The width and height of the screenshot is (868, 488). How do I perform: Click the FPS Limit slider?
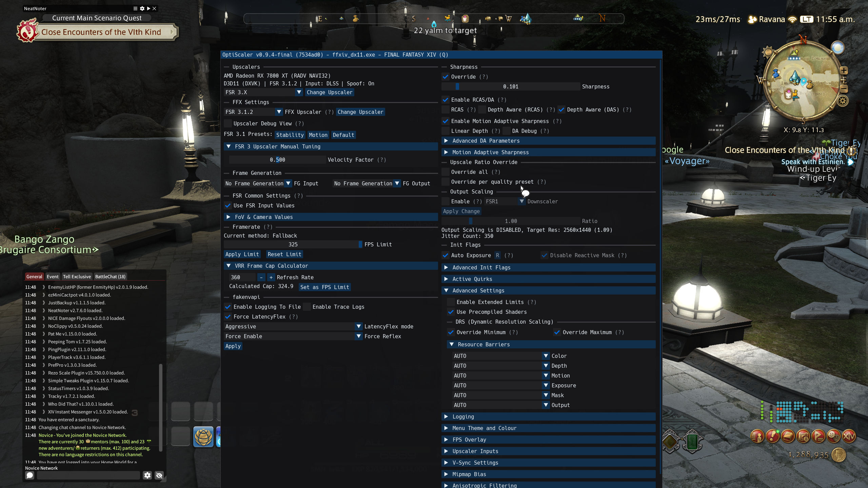tap(293, 245)
